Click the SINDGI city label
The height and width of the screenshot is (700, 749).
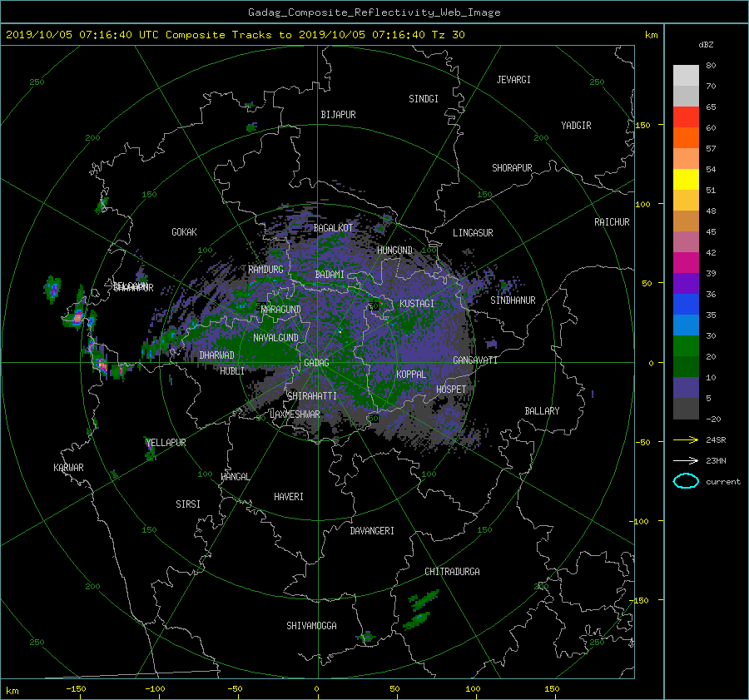(424, 99)
